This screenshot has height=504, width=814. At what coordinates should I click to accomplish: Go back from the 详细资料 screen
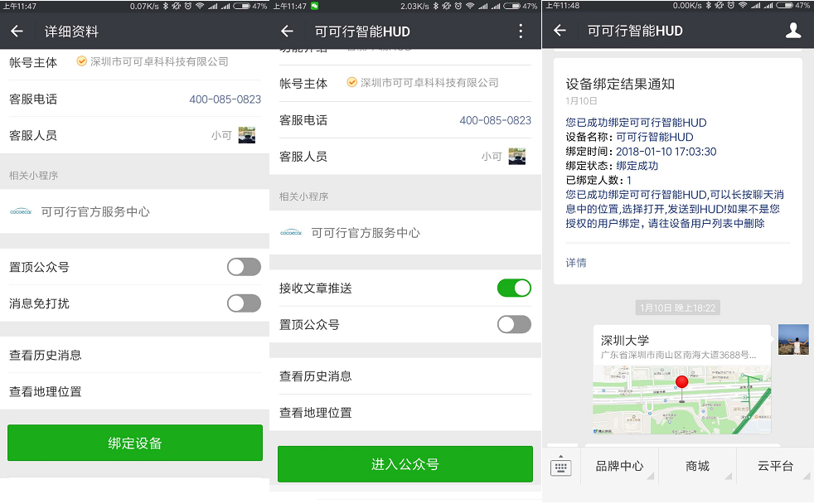click(17, 31)
